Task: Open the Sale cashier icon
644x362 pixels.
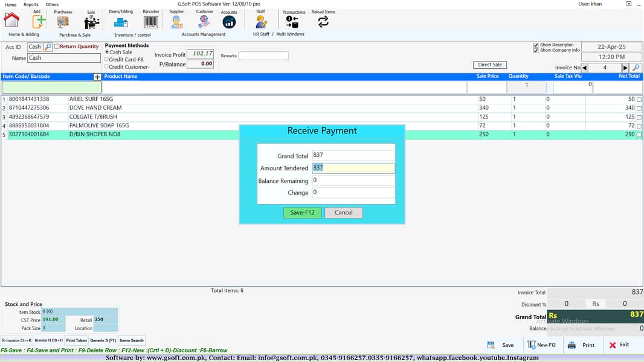Action: pos(91,22)
